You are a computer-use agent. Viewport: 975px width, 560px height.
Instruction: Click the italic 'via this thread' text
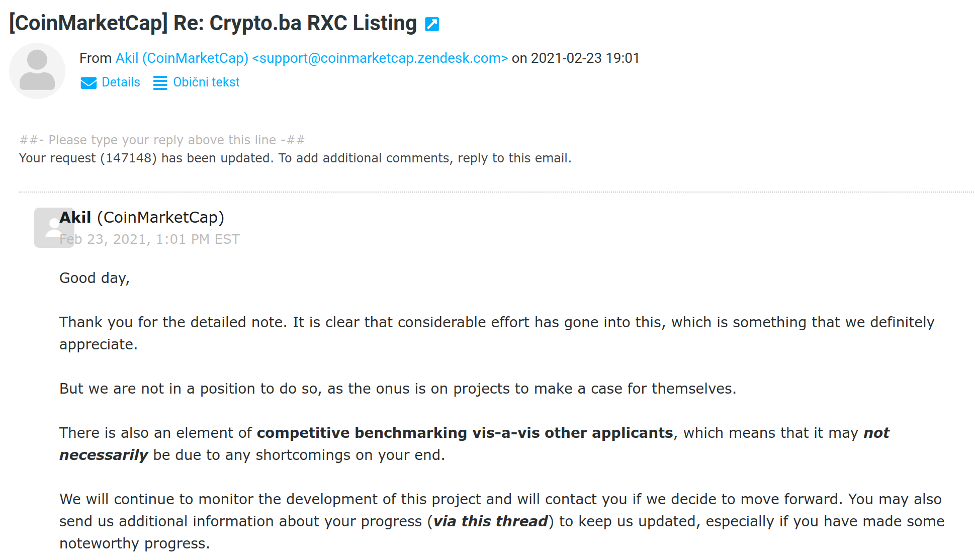(x=490, y=521)
